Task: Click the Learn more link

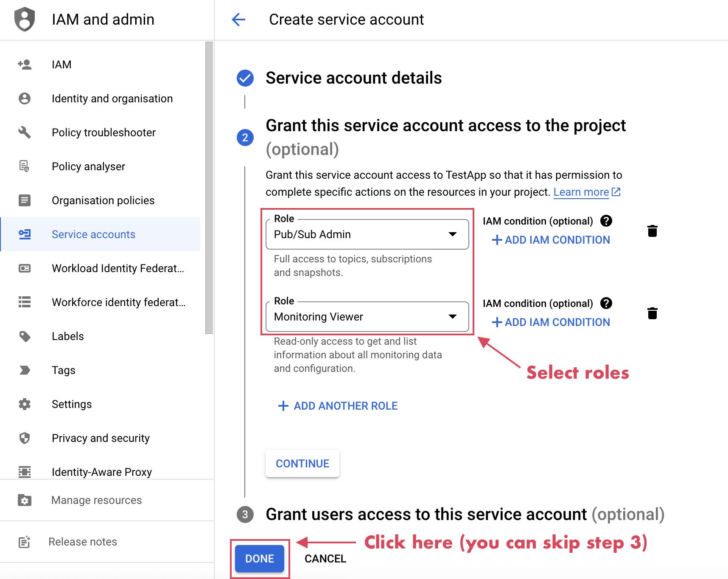Action: [581, 192]
